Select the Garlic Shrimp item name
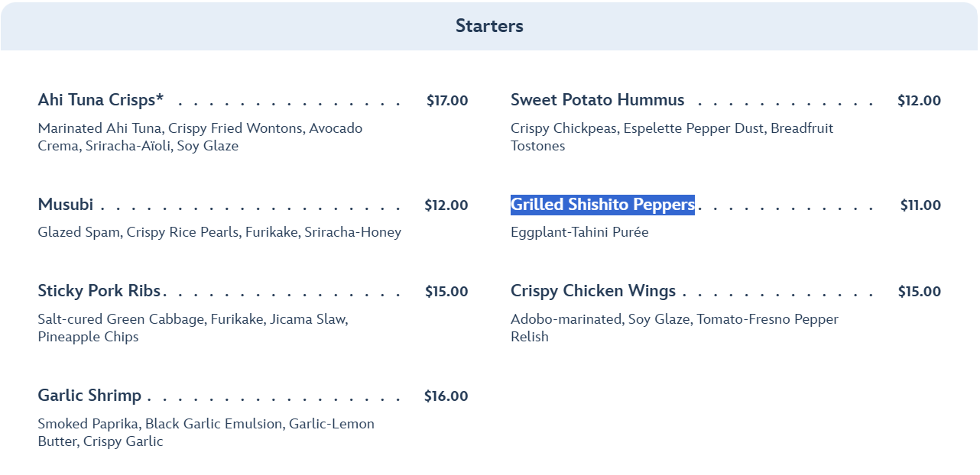The height and width of the screenshot is (475, 980). 89,396
